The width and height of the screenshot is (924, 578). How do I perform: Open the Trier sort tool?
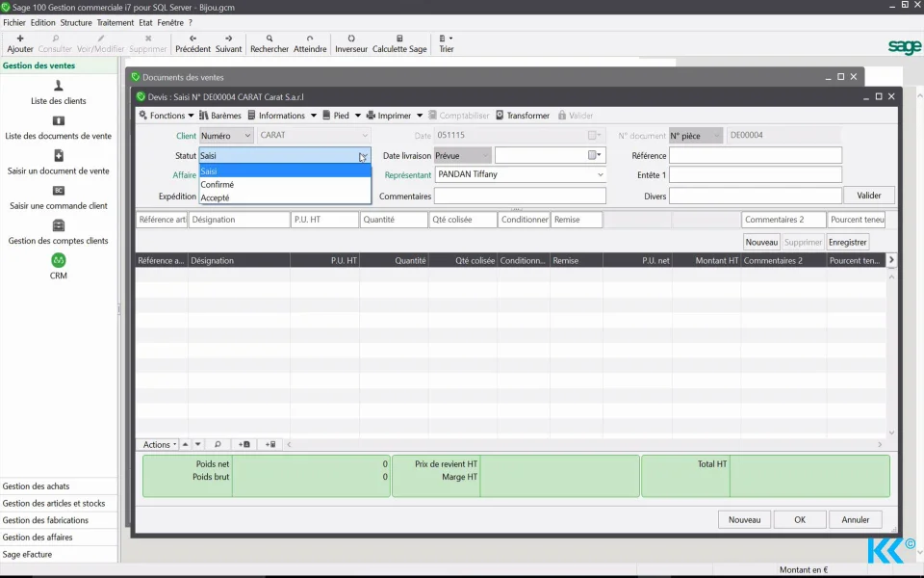pos(446,43)
